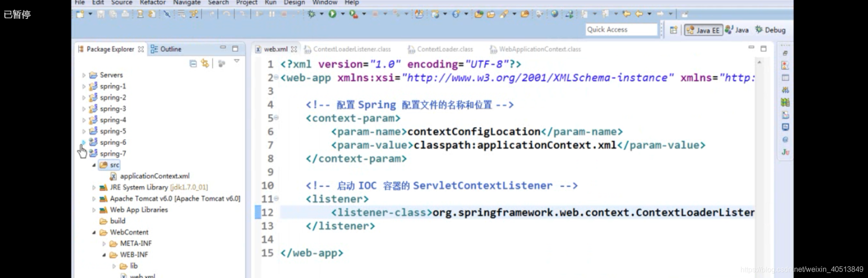Click the Debug bug toolbar icon

coord(311,14)
